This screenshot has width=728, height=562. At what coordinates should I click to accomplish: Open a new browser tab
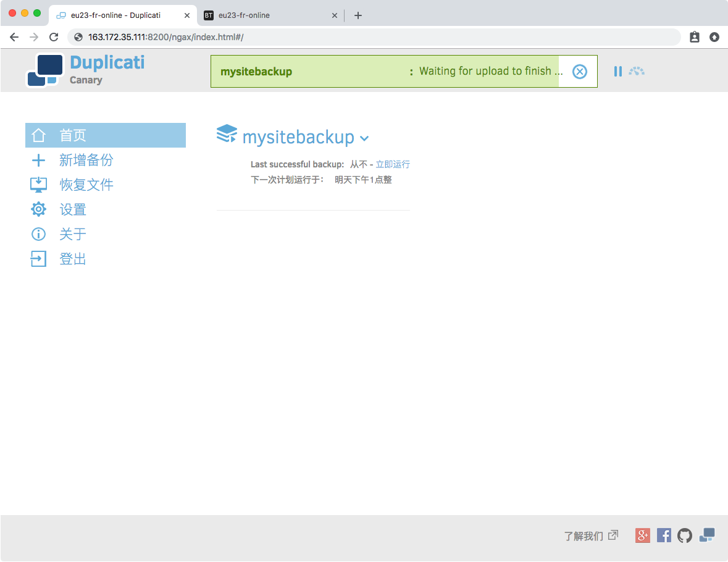click(x=358, y=15)
